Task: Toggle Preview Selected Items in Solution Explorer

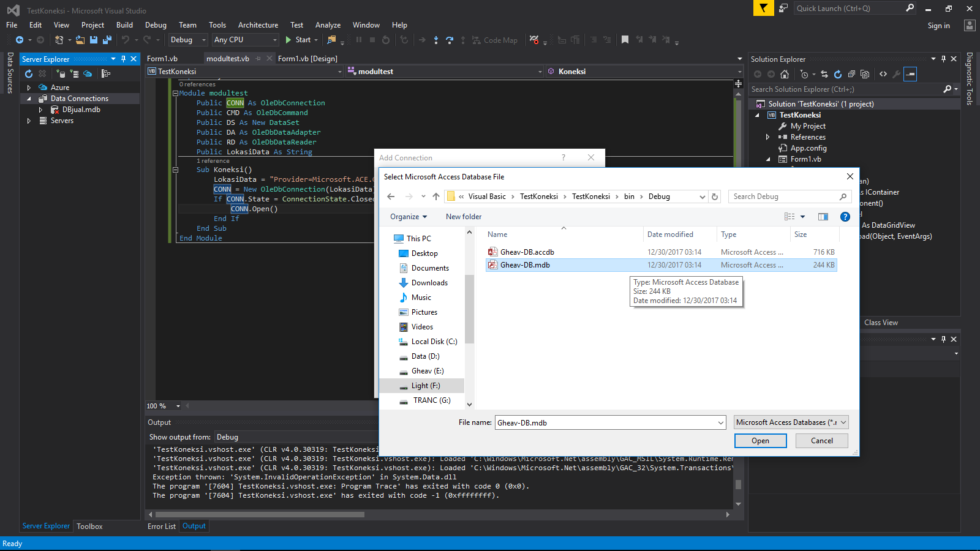Action: click(x=910, y=74)
